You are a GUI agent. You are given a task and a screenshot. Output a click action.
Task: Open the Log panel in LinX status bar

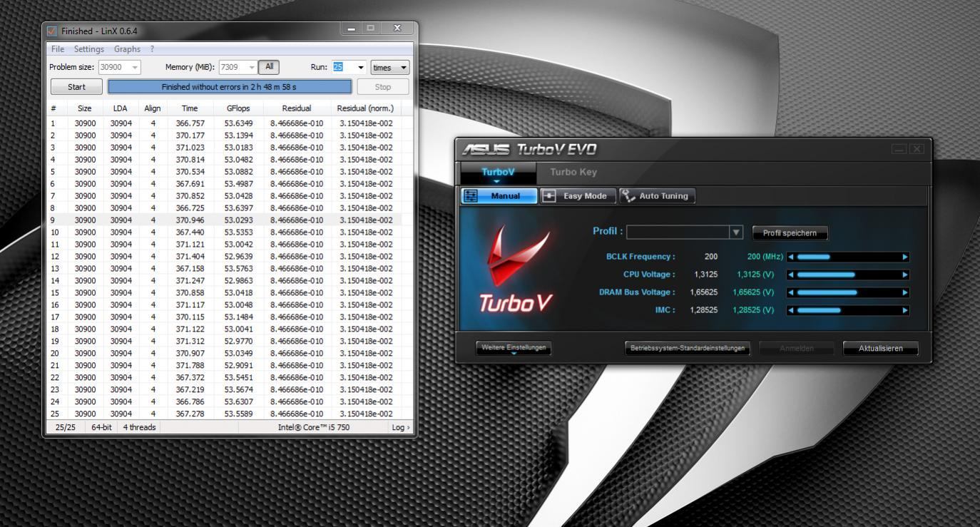pyautogui.click(x=401, y=427)
